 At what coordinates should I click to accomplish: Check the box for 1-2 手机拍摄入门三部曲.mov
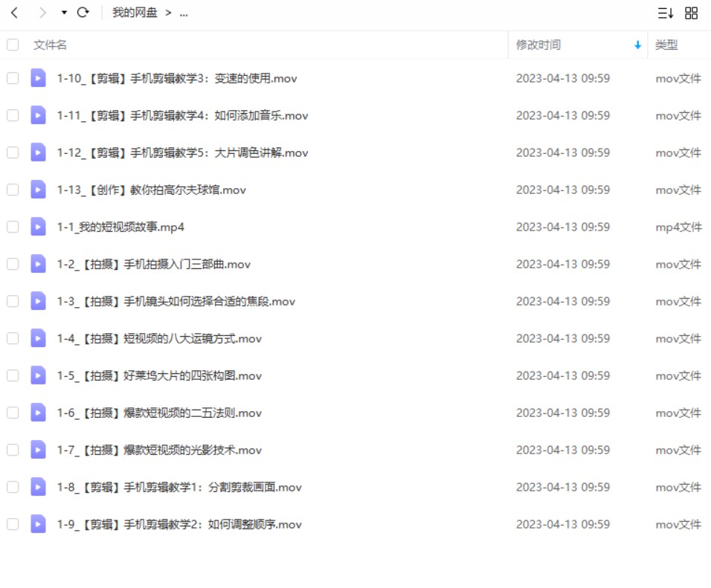(13, 265)
